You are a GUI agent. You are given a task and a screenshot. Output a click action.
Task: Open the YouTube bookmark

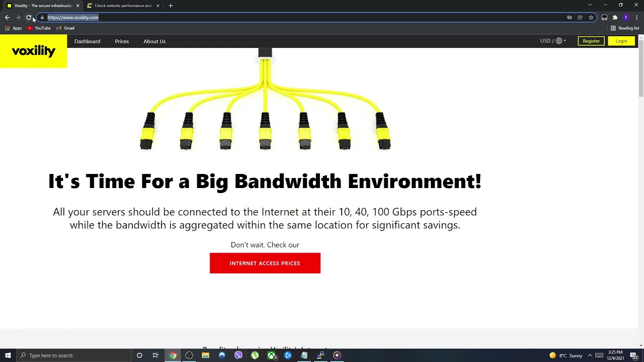pos(39,28)
